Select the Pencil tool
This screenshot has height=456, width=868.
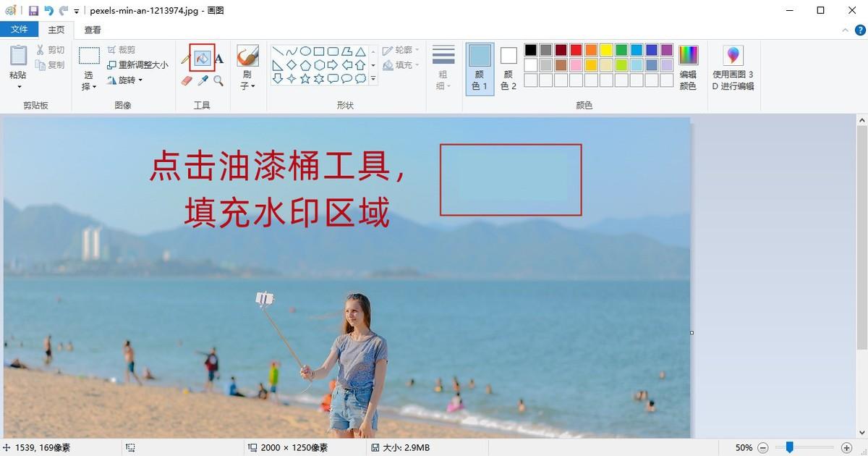(x=186, y=59)
